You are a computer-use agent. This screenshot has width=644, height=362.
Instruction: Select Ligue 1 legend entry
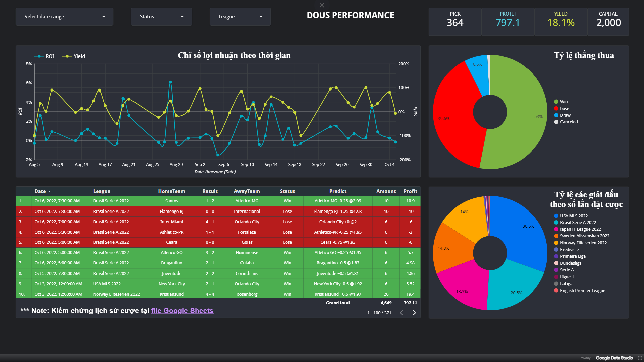point(564,277)
